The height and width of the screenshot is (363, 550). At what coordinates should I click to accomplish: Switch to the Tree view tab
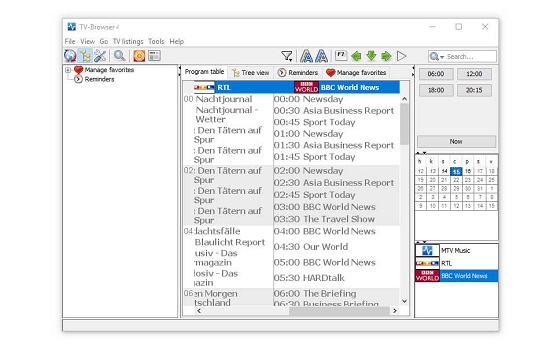coord(251,73)
